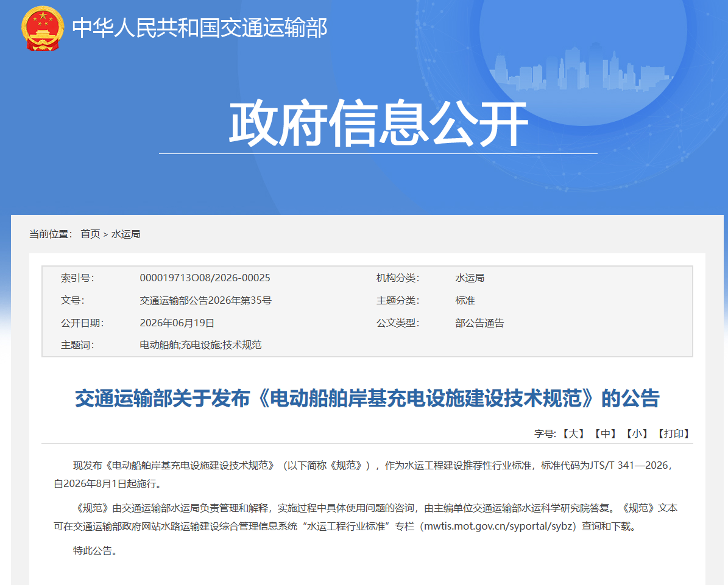Click the 政府信息公开 banner heading
Image resolution: width=728 pixels, height=585 pixels.
pos(378,123)
